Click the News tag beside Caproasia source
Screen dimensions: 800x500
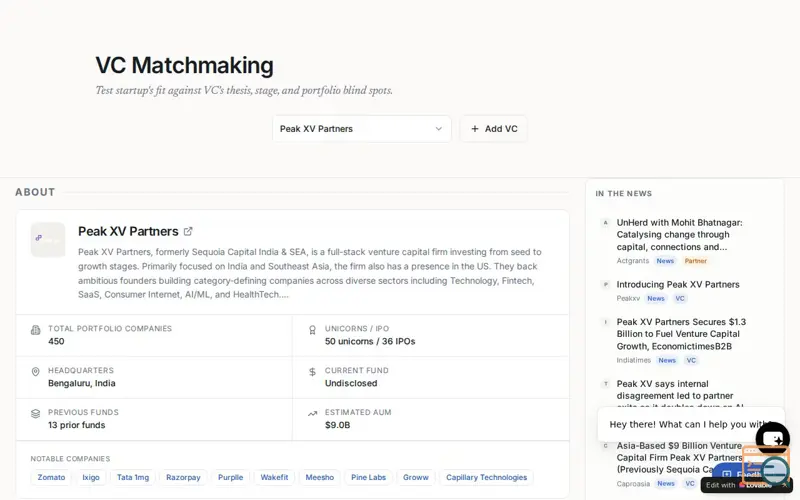tap(666, 484)
